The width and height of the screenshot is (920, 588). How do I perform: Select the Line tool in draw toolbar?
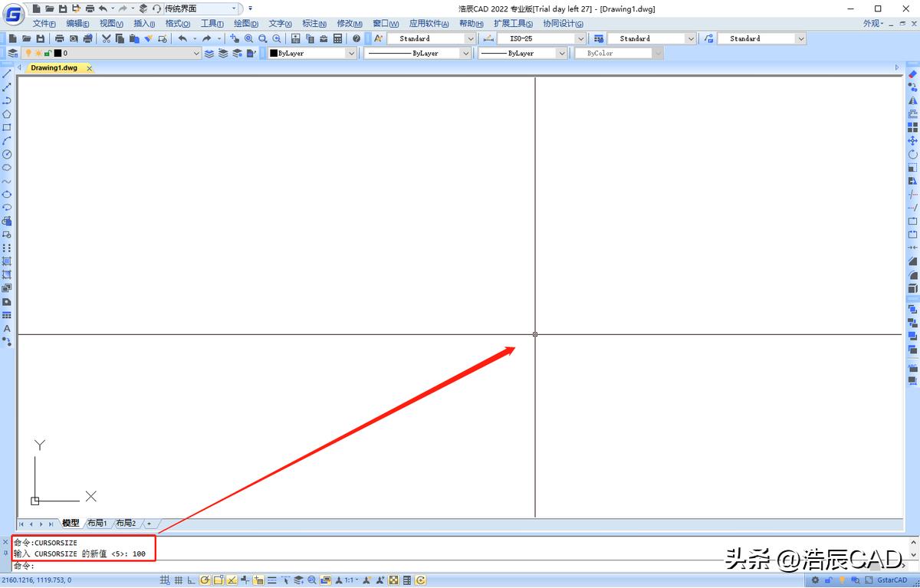[8, 73]
